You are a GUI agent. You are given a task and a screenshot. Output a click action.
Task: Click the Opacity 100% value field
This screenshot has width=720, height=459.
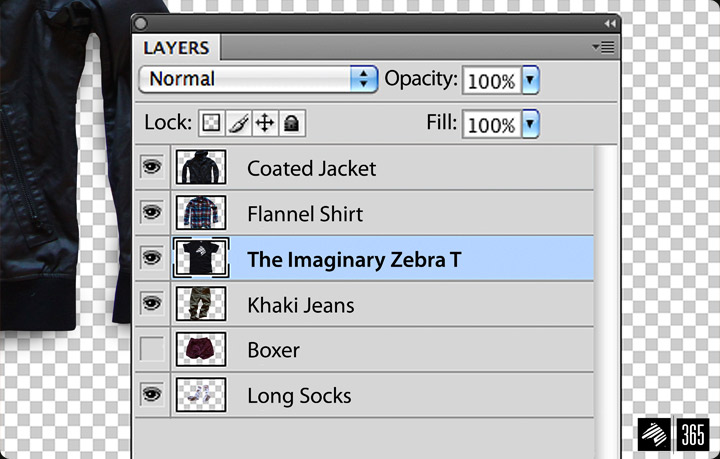coord(492,81)
